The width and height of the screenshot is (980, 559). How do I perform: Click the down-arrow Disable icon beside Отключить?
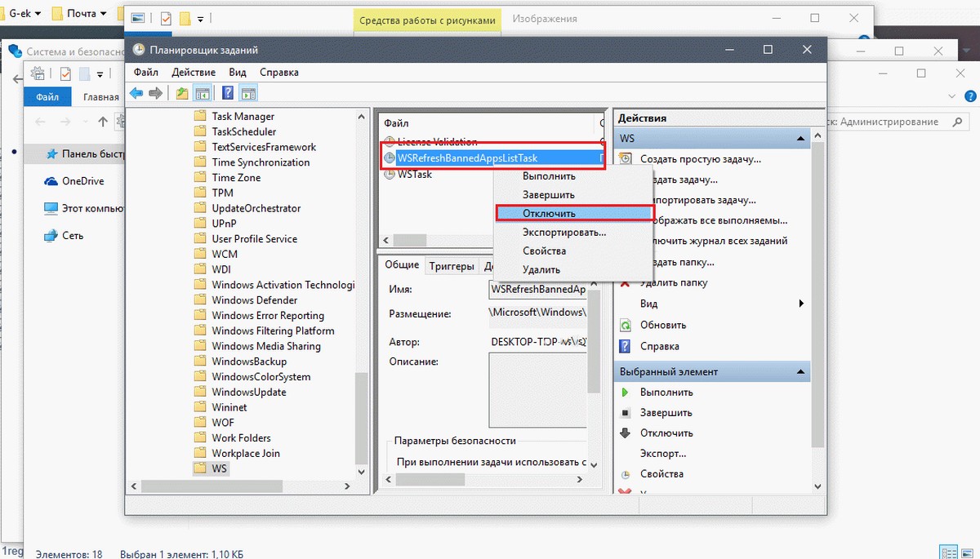coord(626,433)
